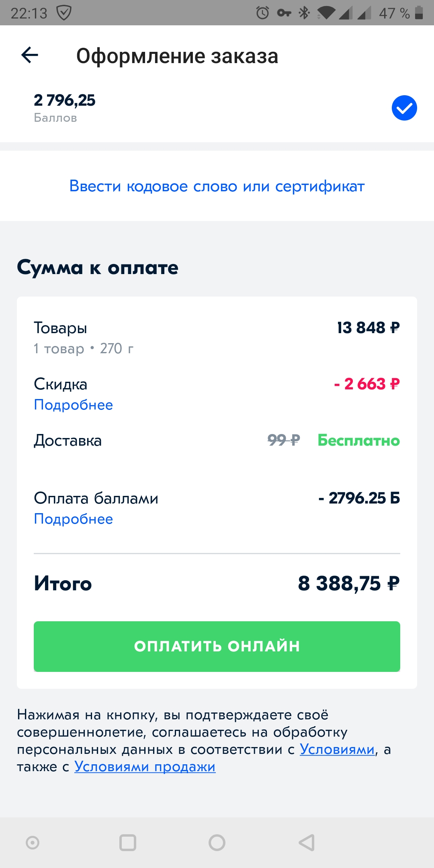Tap the Wi-Fi signal status icon

pyautogui.click(x=326, y=13)
